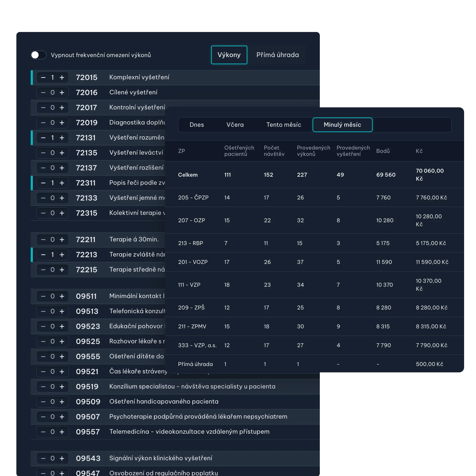
Task: Click plus for 09507 Psychoterapie podpůrná
Action: [x=62, y=417]
